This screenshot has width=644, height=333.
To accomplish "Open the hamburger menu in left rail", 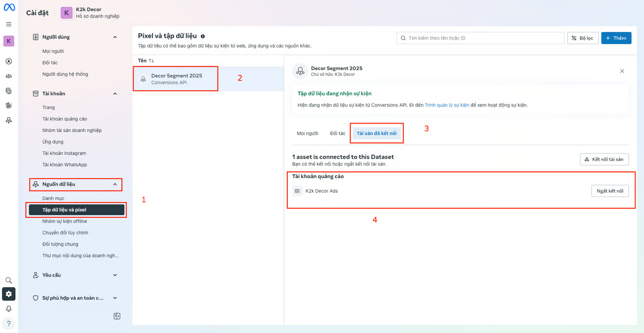I will coord(9,24).
